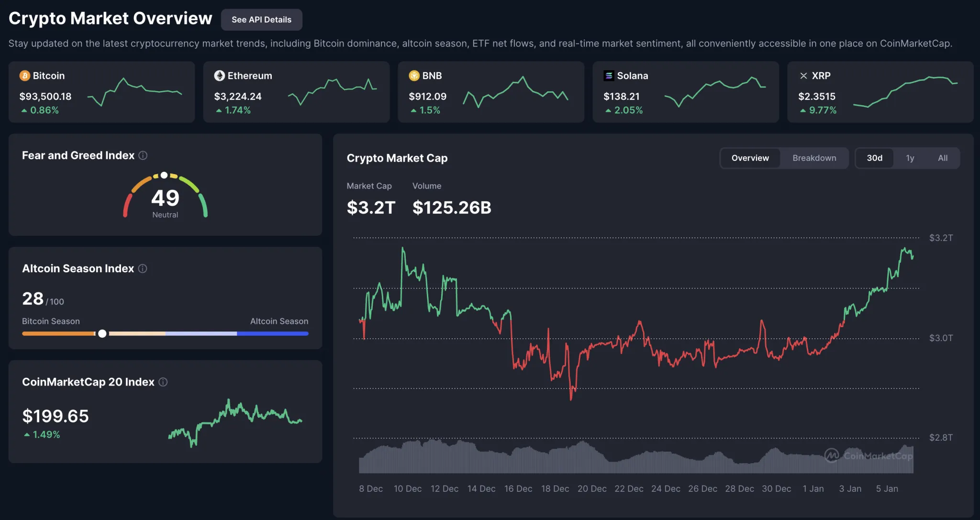Switch chart timeframe to 1y
Image resolution: width=980 pixels, height=520 pixels.
pos(910,158)
